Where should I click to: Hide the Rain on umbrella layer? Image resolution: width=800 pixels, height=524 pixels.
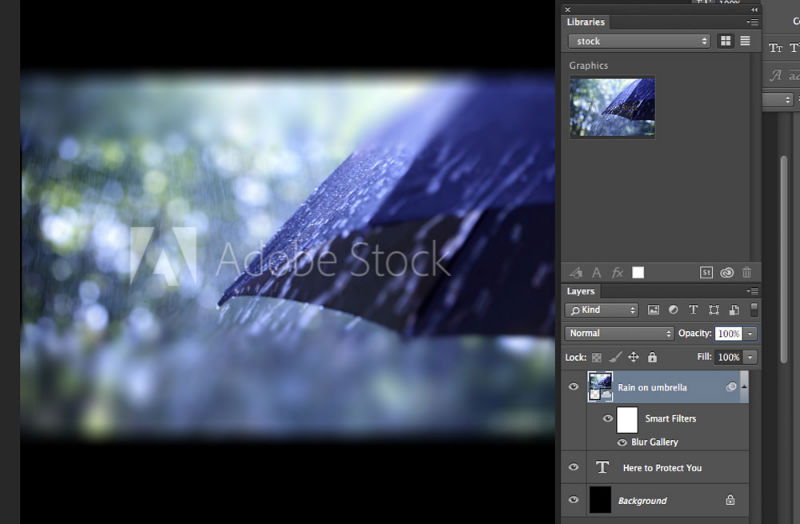(x=573, y=387)
